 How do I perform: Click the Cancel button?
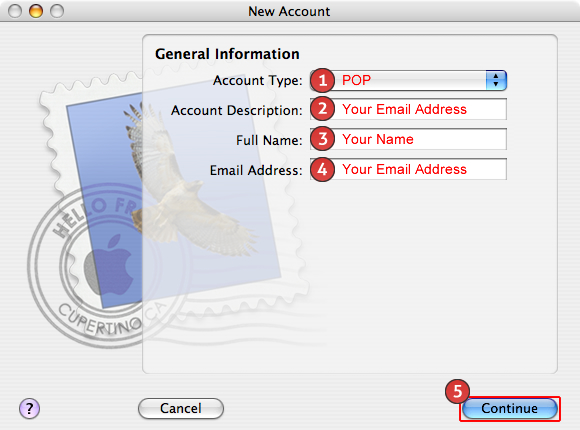[181, 409]
